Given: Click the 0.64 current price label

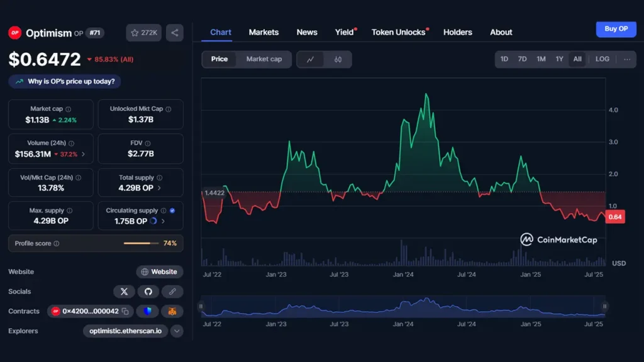Looking at the screenshot, I should (x=615, y=217).
